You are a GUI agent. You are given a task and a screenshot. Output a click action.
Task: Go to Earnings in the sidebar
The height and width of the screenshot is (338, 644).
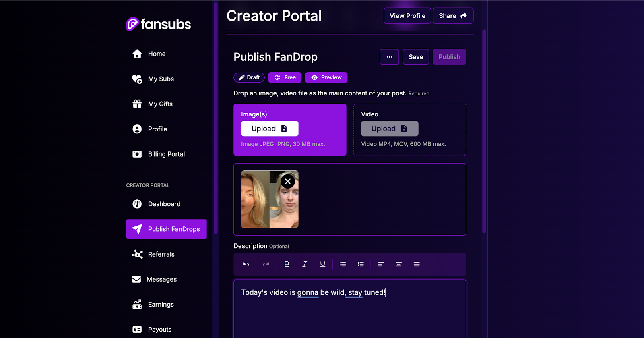coord(161,305)
